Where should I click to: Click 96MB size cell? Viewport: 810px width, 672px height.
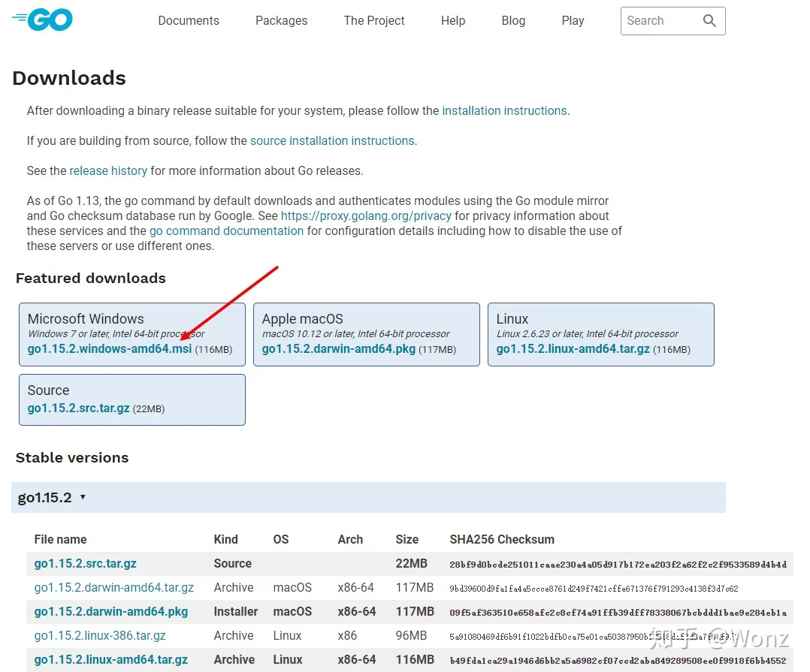tap(411, 636)
